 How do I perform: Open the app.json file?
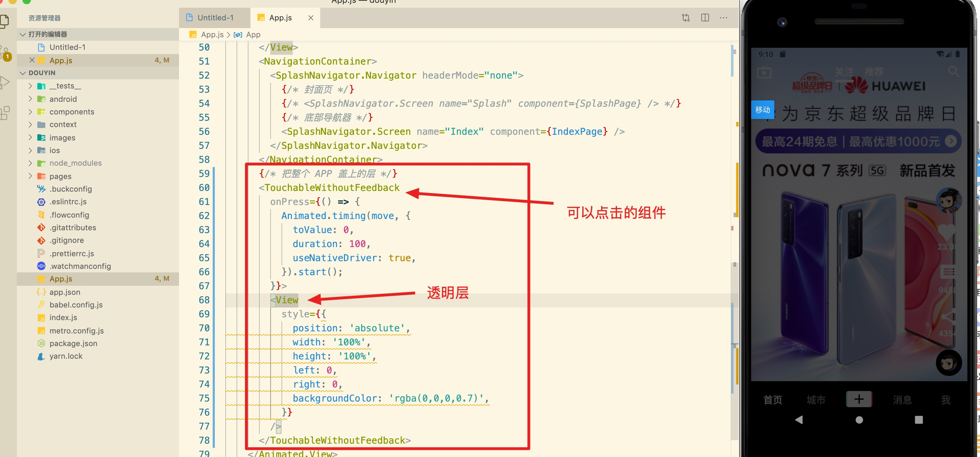pos(98,292)
